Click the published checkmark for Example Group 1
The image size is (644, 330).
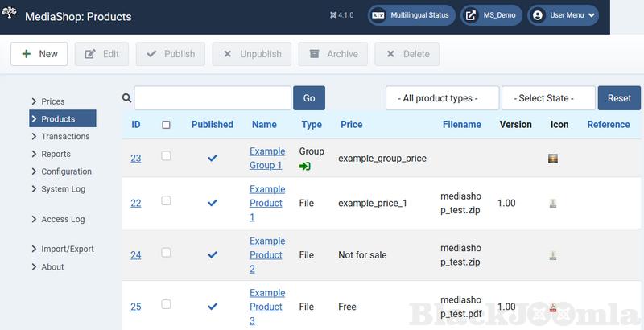213,158
